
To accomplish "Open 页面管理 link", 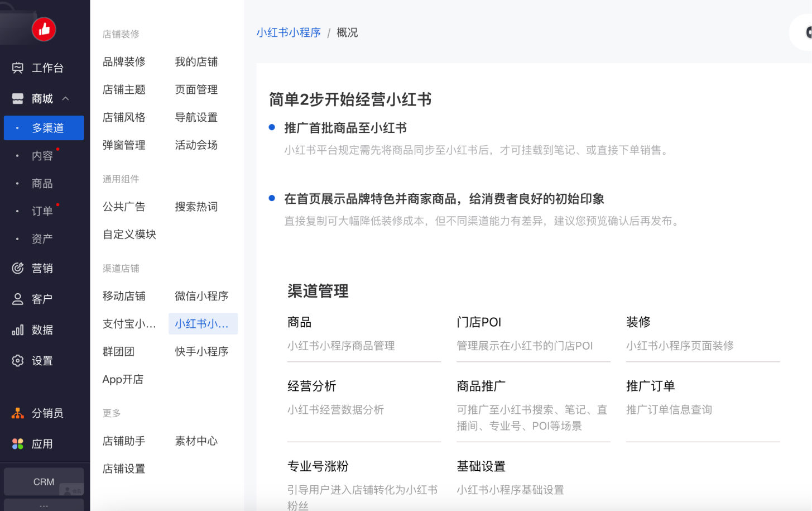I will click(x=196, y=89).
